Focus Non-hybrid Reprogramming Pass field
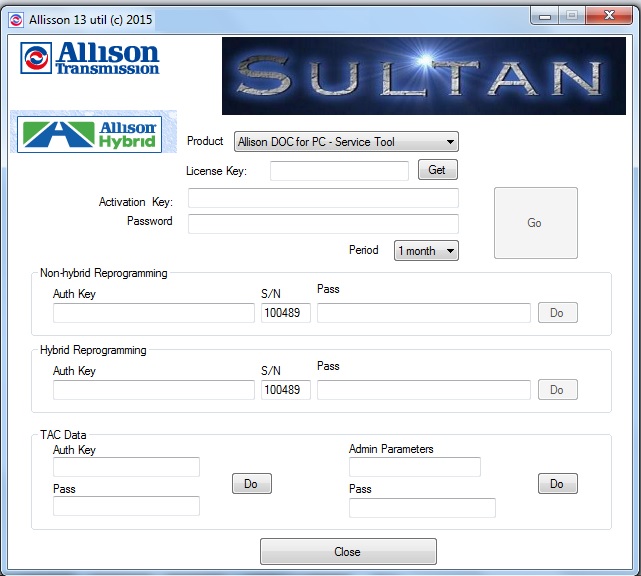The image size is (641, 576). pyautogui.click(x=424, y=313)
